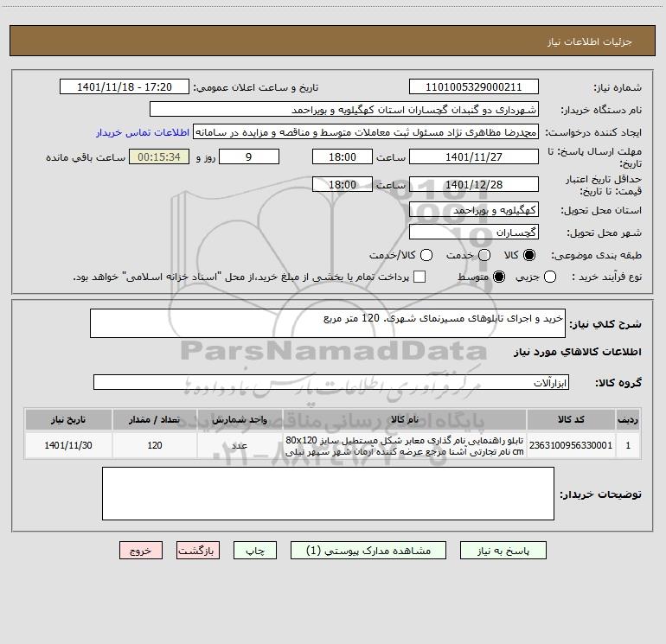Click the خروج exit button
The width and height of the screenshot is (666, 644).
141,551
